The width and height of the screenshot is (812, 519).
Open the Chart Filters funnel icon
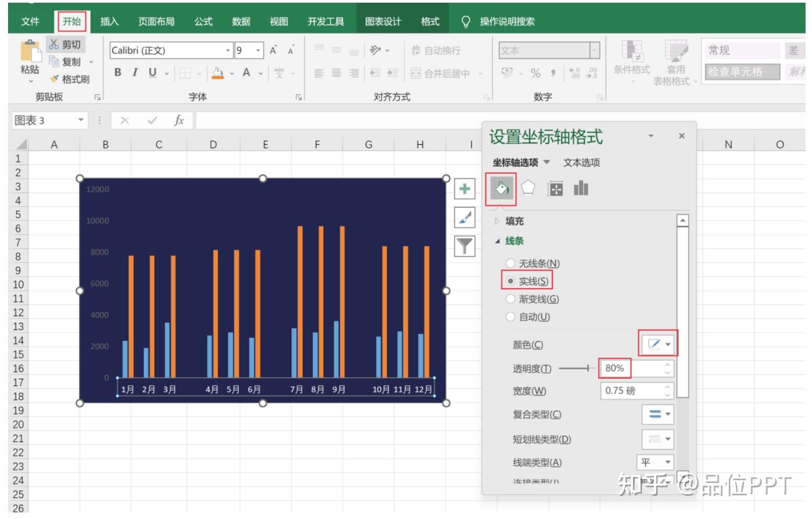pos(464,246)
